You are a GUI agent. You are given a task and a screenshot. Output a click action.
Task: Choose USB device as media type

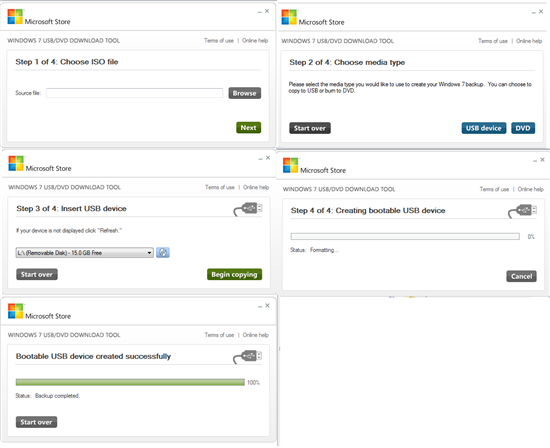coord(484,128)
